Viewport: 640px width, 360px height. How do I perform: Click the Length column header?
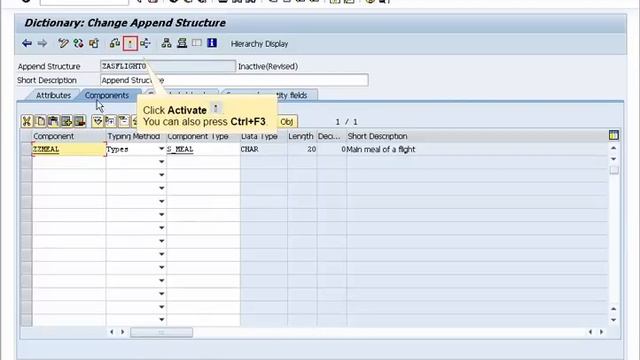pyautogui.click(x=302, y=136)
